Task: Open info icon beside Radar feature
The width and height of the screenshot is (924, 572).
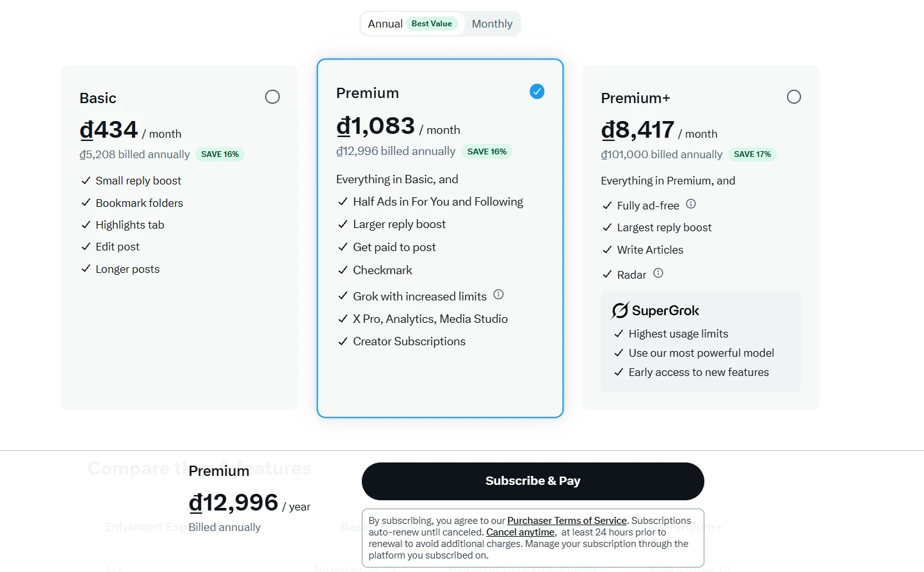Action: [x=658, y=274]
